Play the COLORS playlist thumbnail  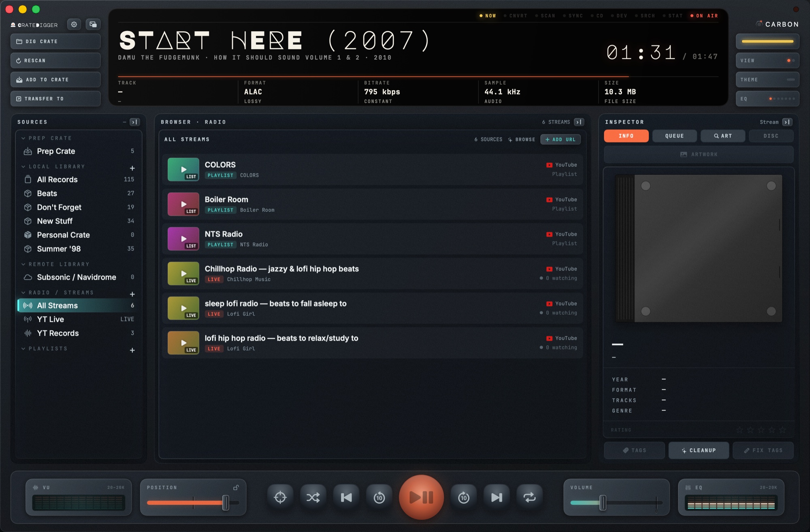coord(183,169)
